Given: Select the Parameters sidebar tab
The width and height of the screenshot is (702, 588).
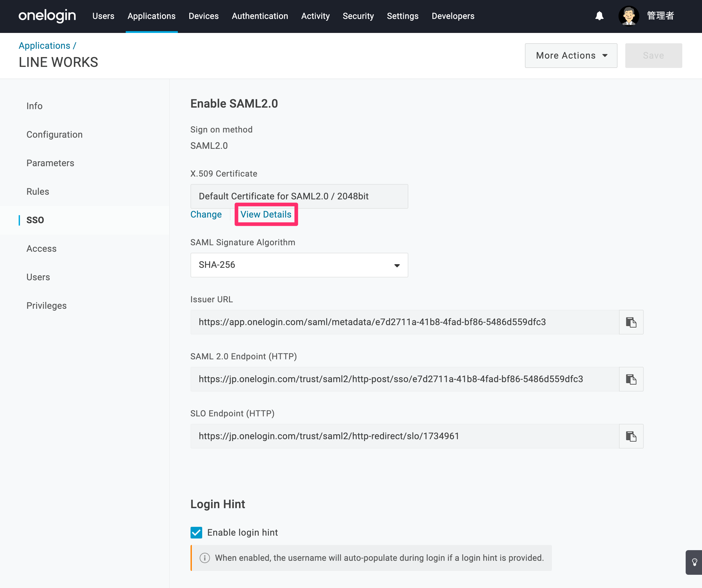Looking at the screenshot, I should coord(50,163).
